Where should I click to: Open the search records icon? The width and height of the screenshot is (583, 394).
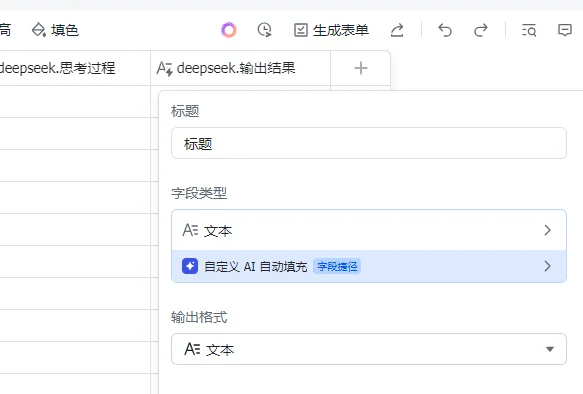[x=529, y=30]
